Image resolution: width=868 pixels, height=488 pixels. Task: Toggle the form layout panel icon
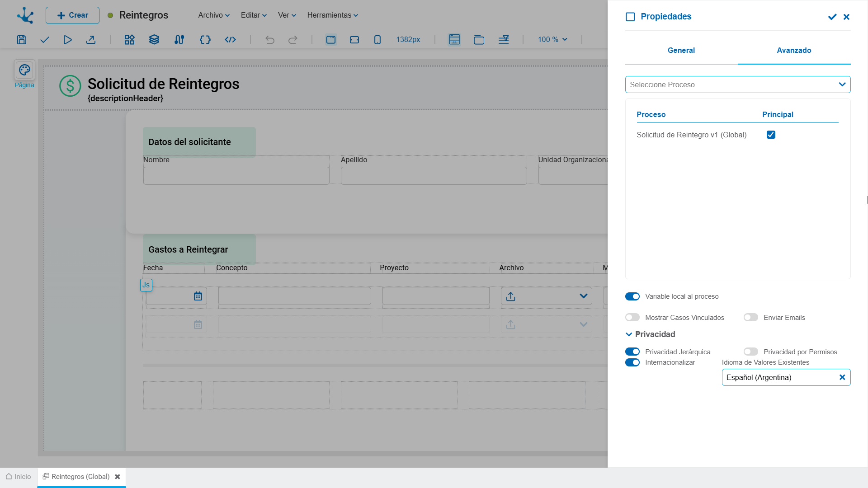coord(454,40)
